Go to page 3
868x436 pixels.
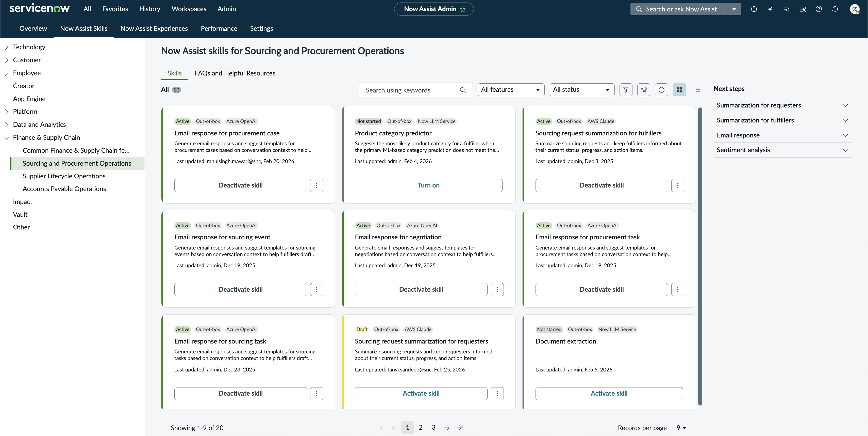click(x=433, y=428)
